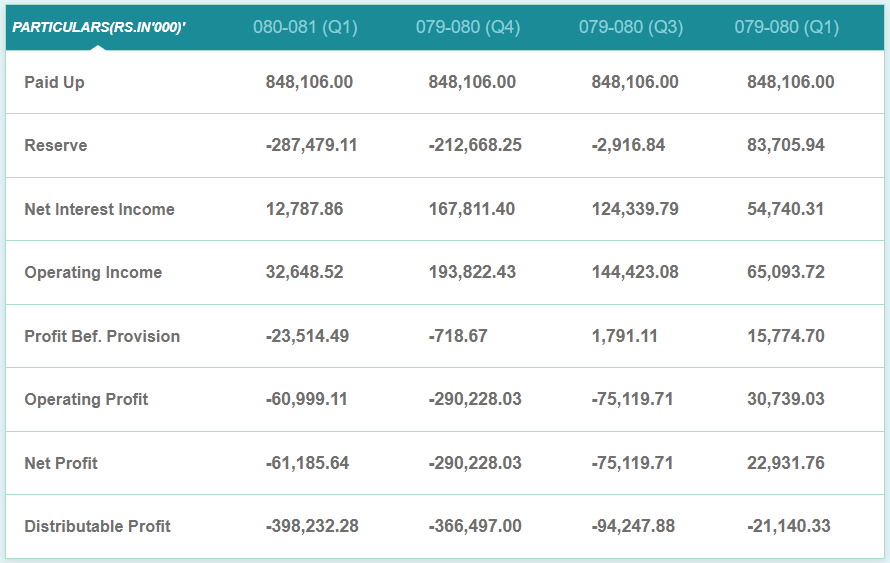Image resolution: width=890 pixels, height=563 pixels.
Task: Click Operating Income value 144,423.08
Action: tap(635, 272)
